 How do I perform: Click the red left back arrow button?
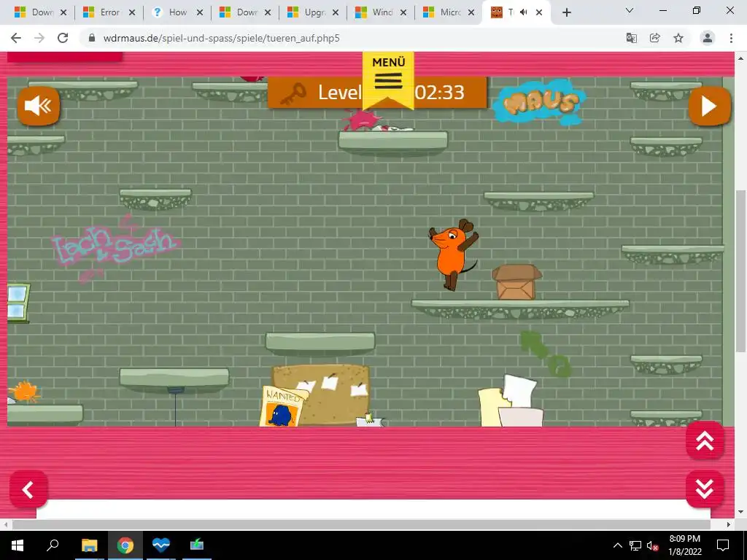28,489
